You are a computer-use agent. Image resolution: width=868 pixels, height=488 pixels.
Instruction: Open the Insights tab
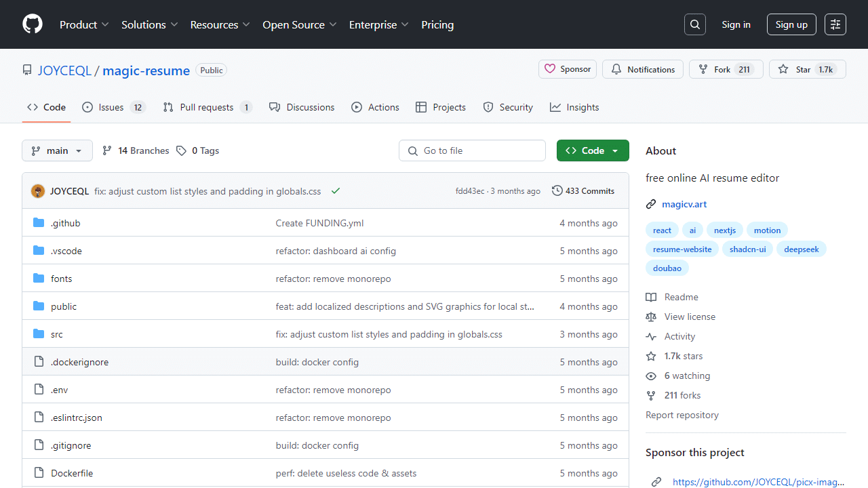point(574,107)
